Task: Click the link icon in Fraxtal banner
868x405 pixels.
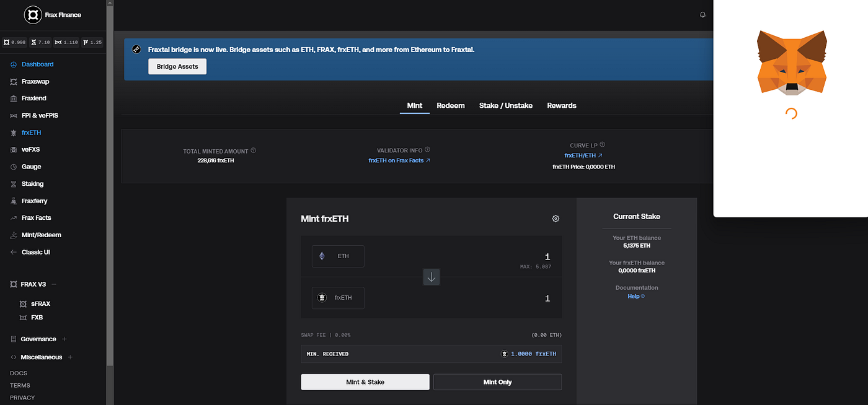Action: [x=136, y=49]
